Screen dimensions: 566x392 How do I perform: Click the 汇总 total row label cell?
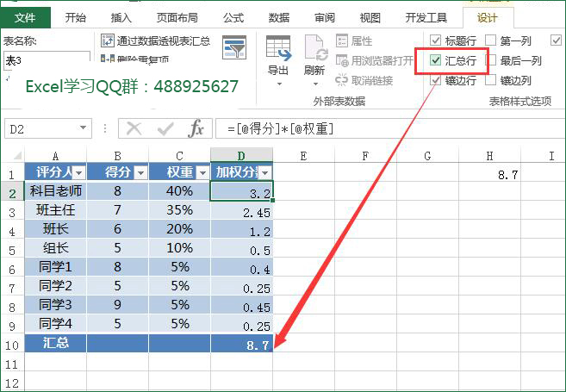coord(56,343)
